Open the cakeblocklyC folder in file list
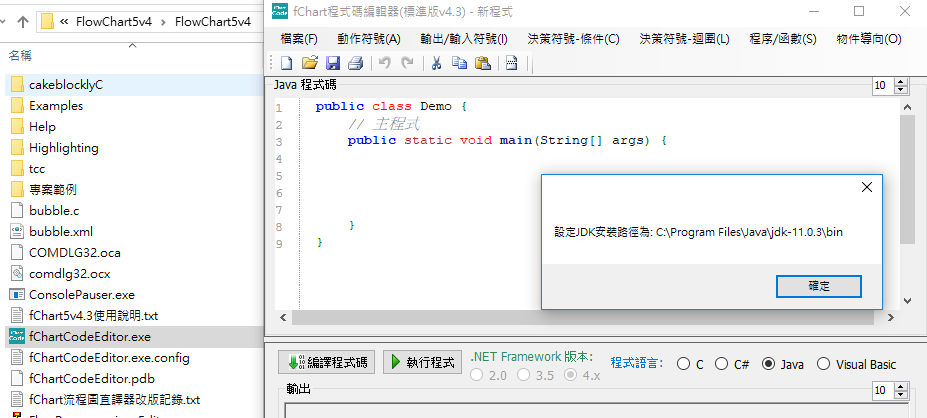This screenshot has width=927, height=418. (65, 85)
